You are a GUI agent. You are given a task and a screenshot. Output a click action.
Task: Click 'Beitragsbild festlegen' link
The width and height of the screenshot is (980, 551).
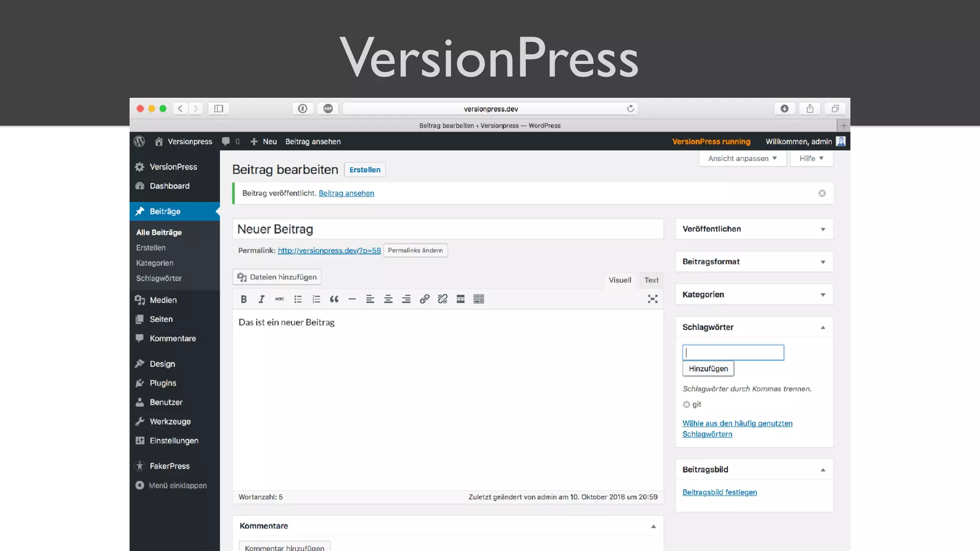pyautogui.click(x=720, y=493)
